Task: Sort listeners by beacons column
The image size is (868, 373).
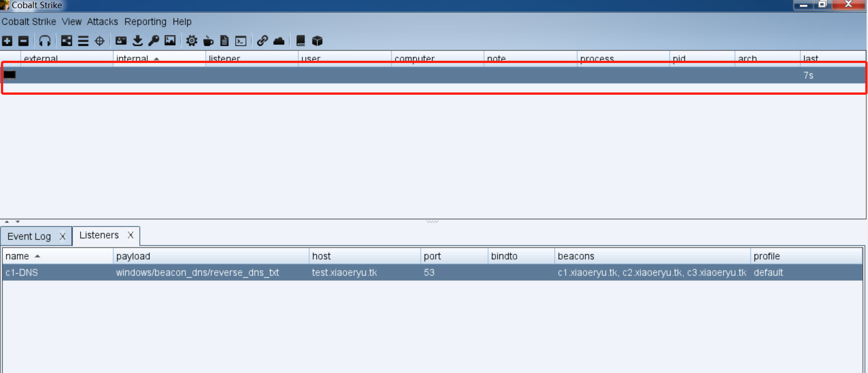Action: [x=653, y=256]
